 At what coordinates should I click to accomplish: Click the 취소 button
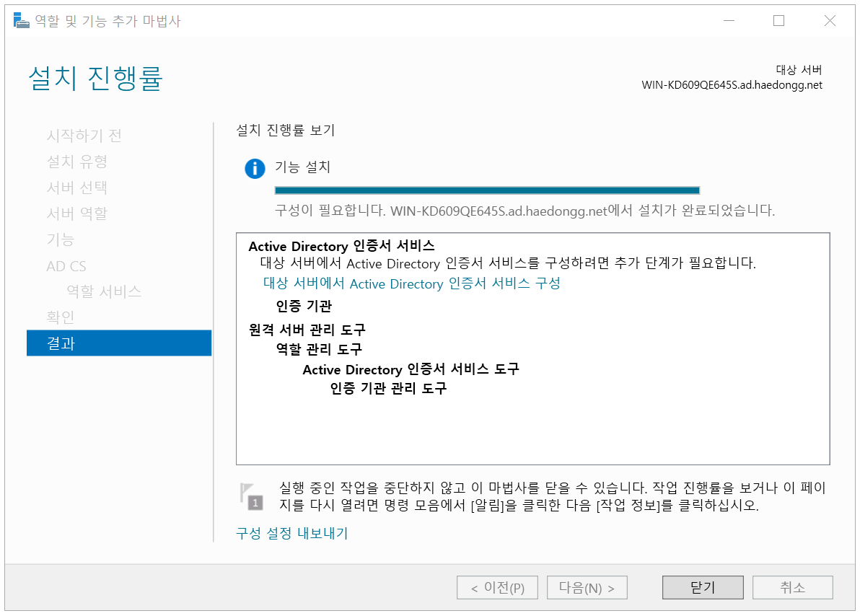click(792, 587)
